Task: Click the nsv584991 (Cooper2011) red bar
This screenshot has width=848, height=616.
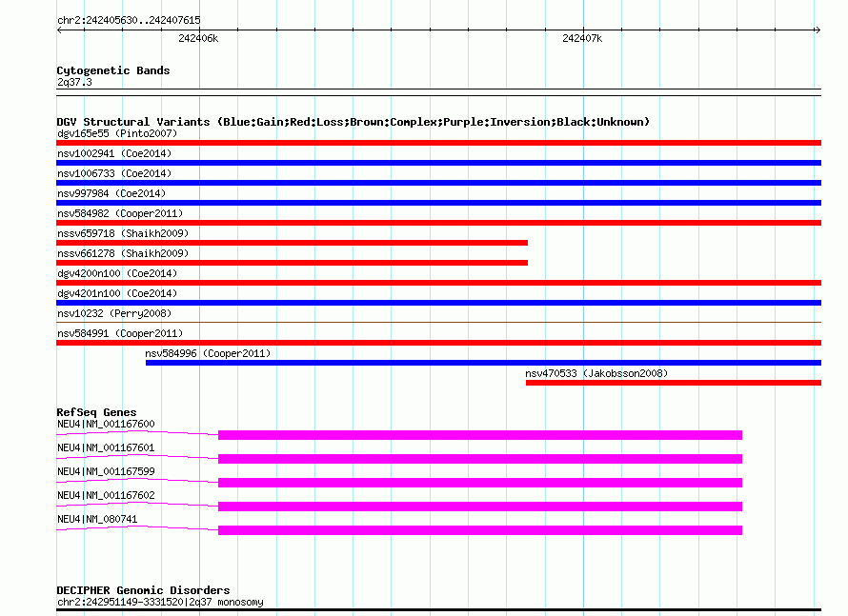Action: pos(438,343)
